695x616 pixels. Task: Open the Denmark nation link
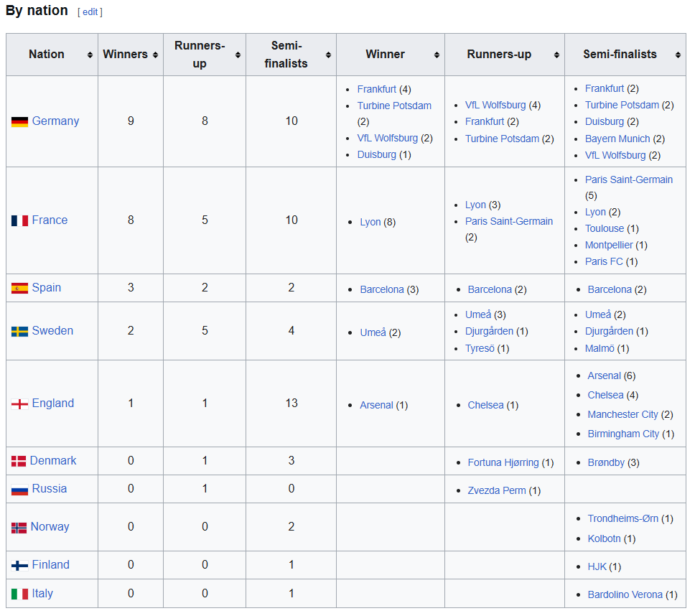[53, 461]
